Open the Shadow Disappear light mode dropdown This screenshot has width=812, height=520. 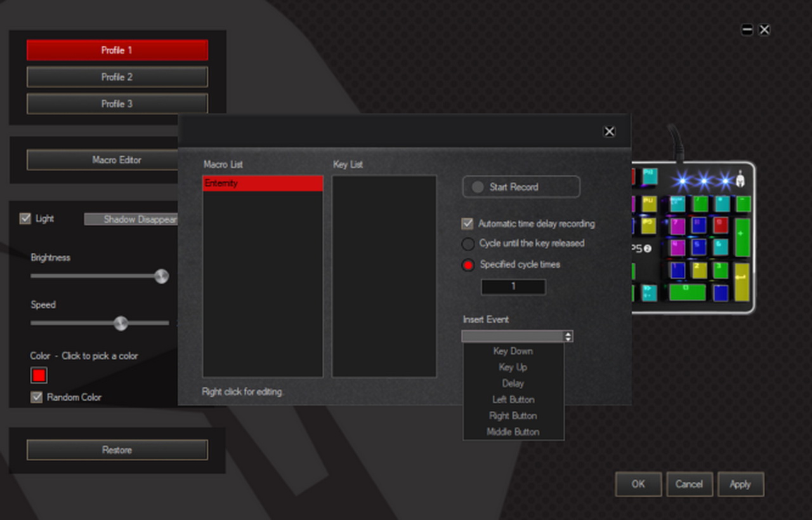[x=131, y=219]
